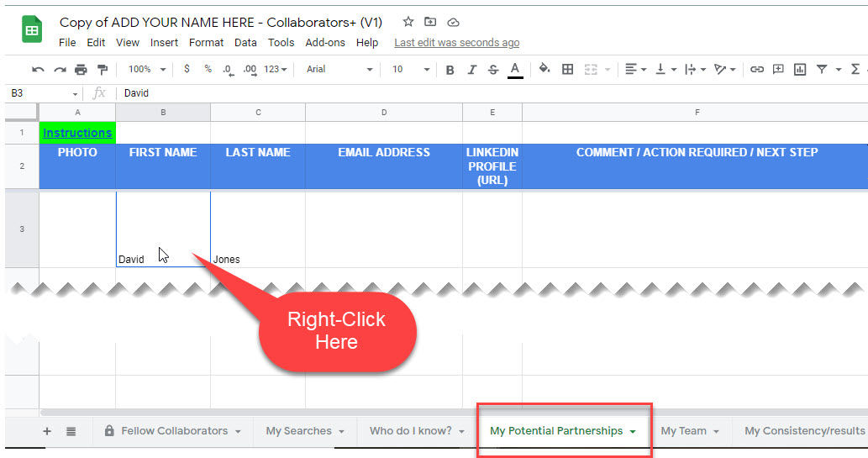This screenshot has height=458, width=868.
Task: Open the Arial font dropdown
Action: pos(340,69)
